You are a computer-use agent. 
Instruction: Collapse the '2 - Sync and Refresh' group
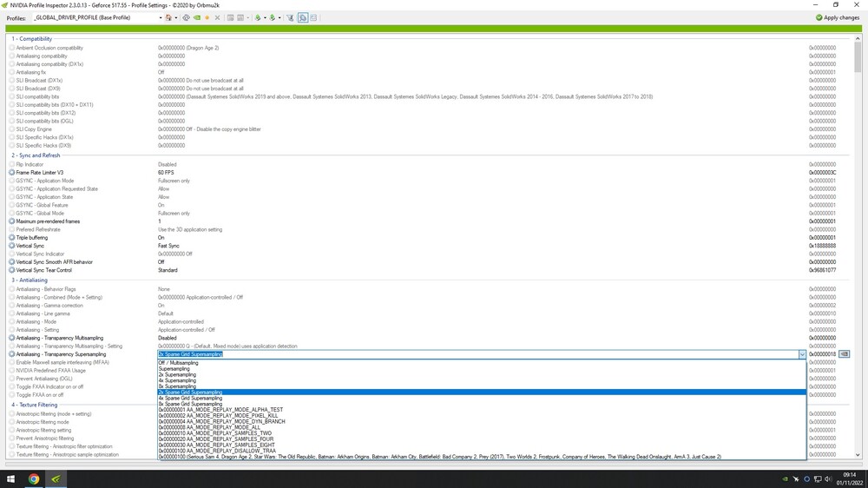click(36, 155)
